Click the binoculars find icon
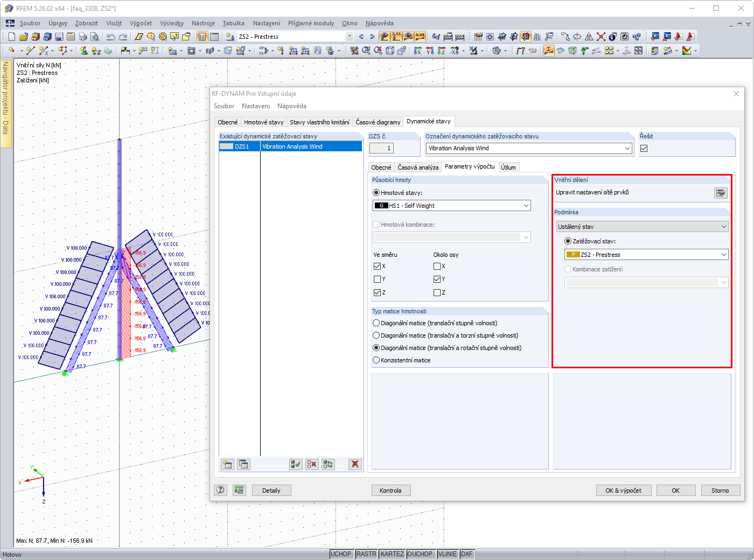The width and height of the screenshot is (754, 560). [x=436, y=37]
